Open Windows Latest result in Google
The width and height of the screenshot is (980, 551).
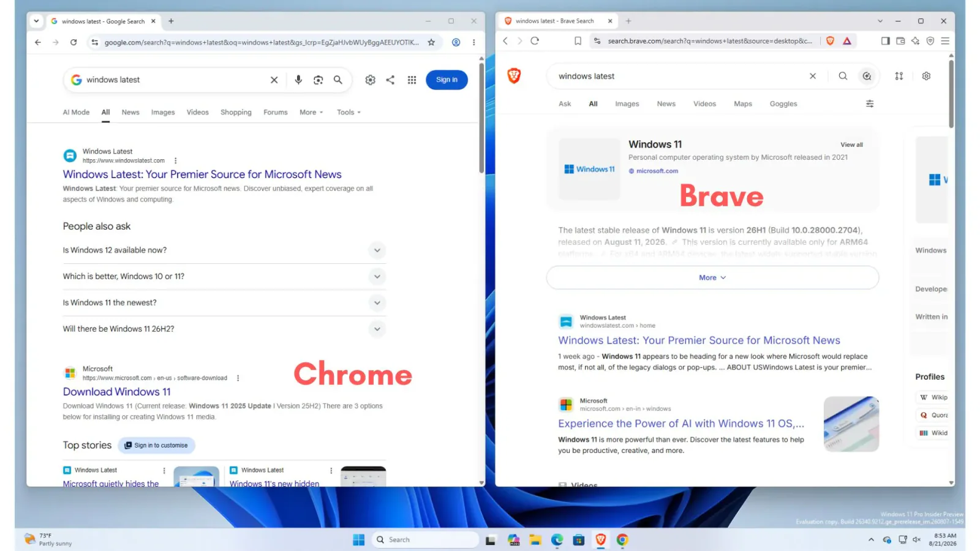pyautogui.click(x=202, y=174)
